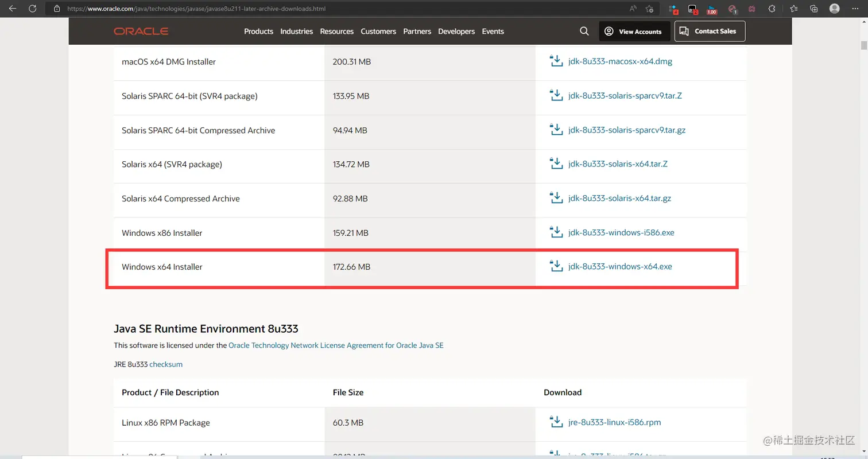Screen dimensions: 868x459
Task: Open Oracle site search magnifier
Action: coord(584,32)
